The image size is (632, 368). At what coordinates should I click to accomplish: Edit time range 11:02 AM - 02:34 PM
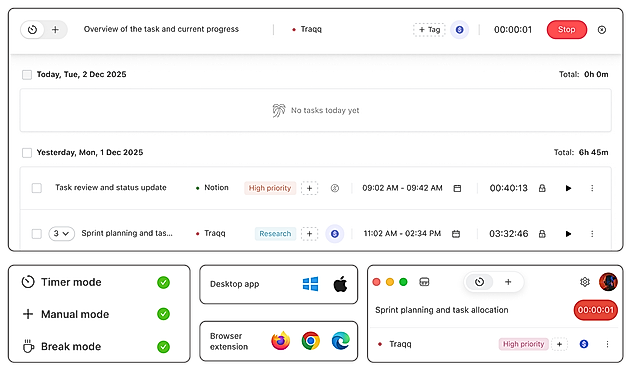tap(402, 233)
